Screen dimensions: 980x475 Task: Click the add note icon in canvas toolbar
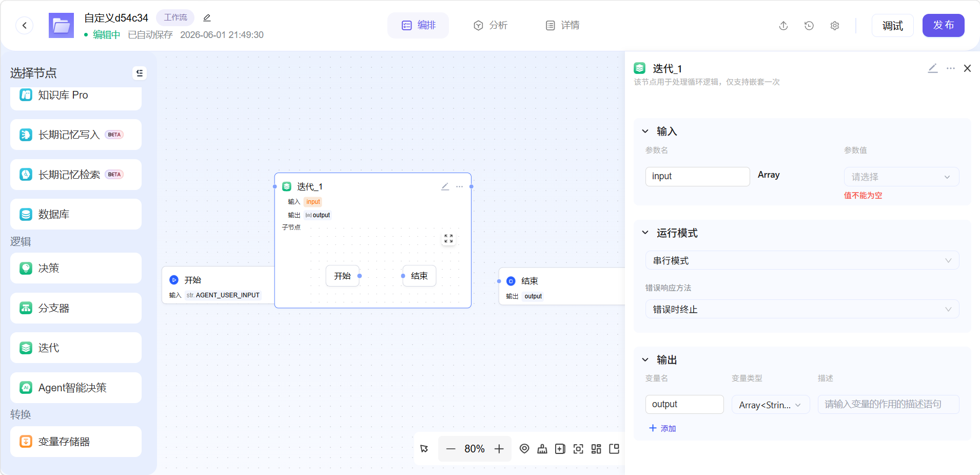(x=560, y=449)
